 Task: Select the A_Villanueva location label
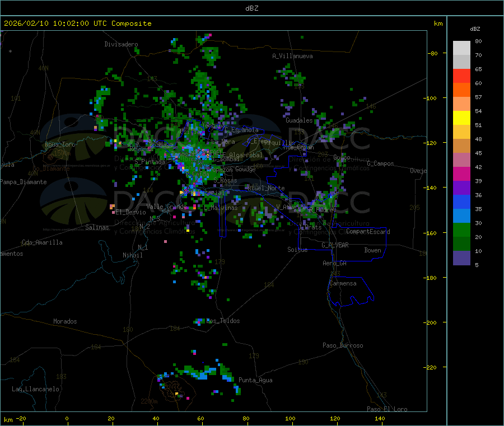(x=292, y=56)
